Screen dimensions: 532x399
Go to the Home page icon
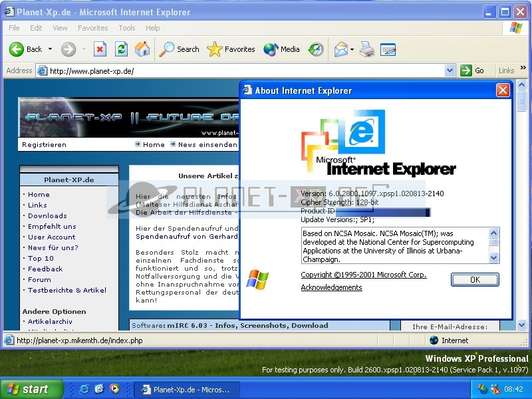click(142, 49)
